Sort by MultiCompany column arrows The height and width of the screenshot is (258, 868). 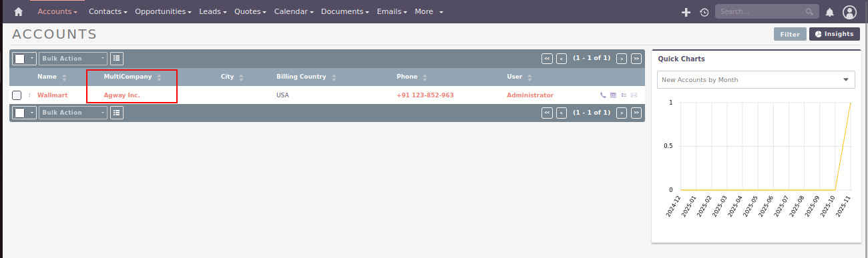click(159, 77)
